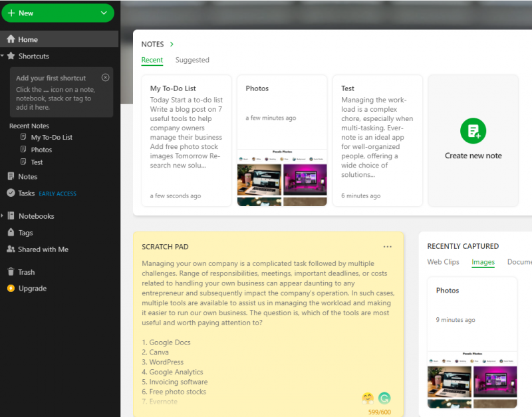Click the note icon beside sidebar My To-Do List
The image size is (532, 417).
point(23,137)
